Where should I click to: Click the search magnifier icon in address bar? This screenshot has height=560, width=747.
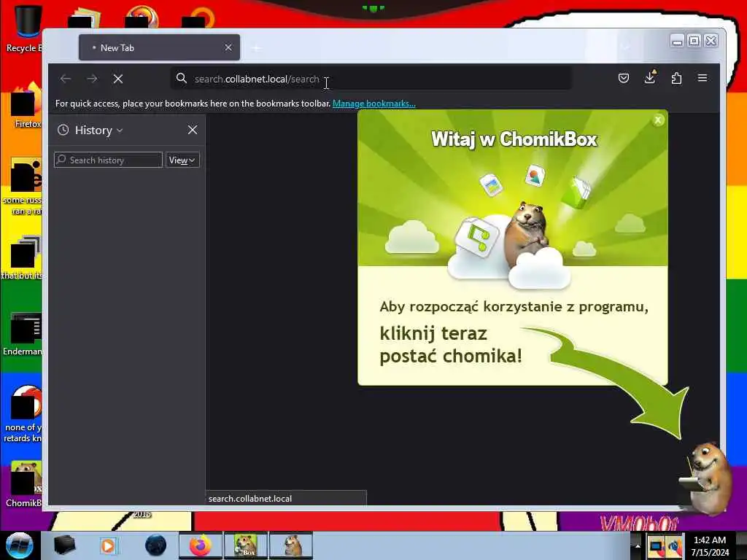[x=182, y=78]
